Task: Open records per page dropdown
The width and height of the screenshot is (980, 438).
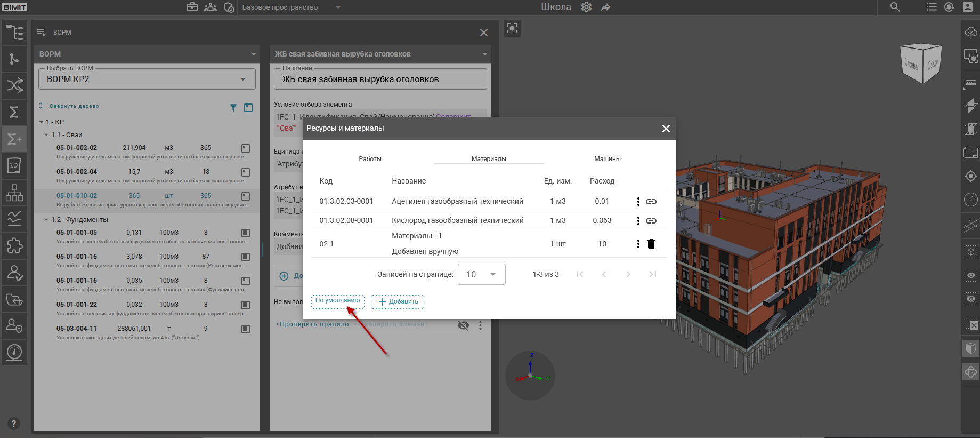Action: [481, 274]
